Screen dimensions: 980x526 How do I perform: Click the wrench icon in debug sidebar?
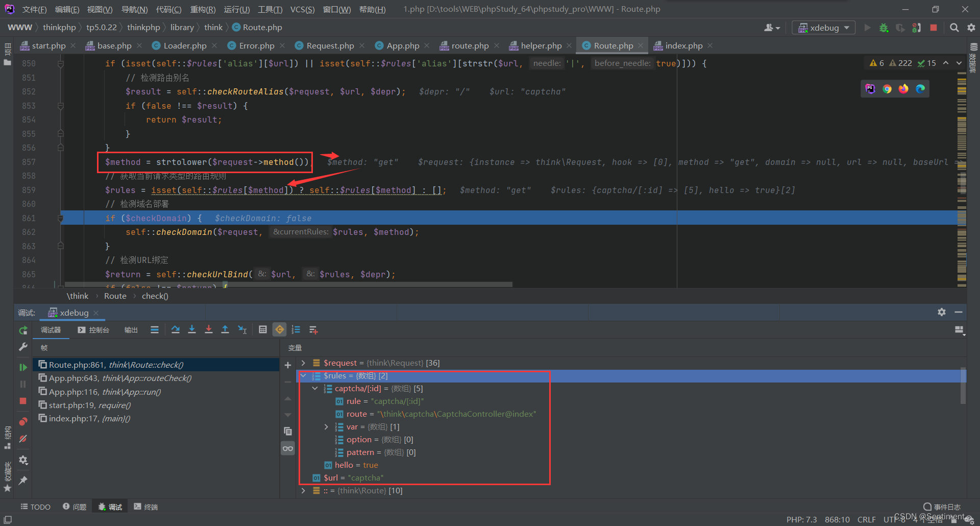point(23,347)
